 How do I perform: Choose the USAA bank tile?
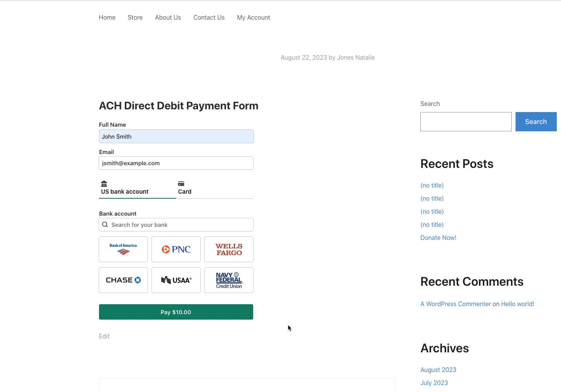pos(176,280)
